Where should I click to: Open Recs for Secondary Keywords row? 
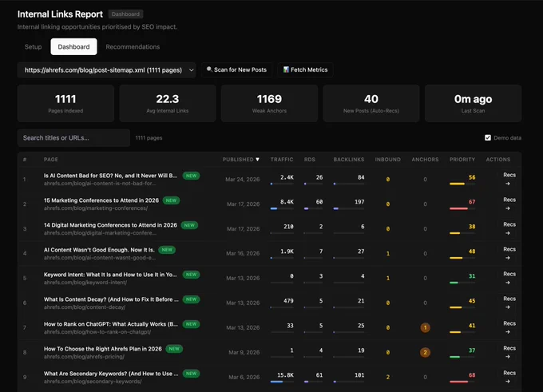click(x=509, y=377)
